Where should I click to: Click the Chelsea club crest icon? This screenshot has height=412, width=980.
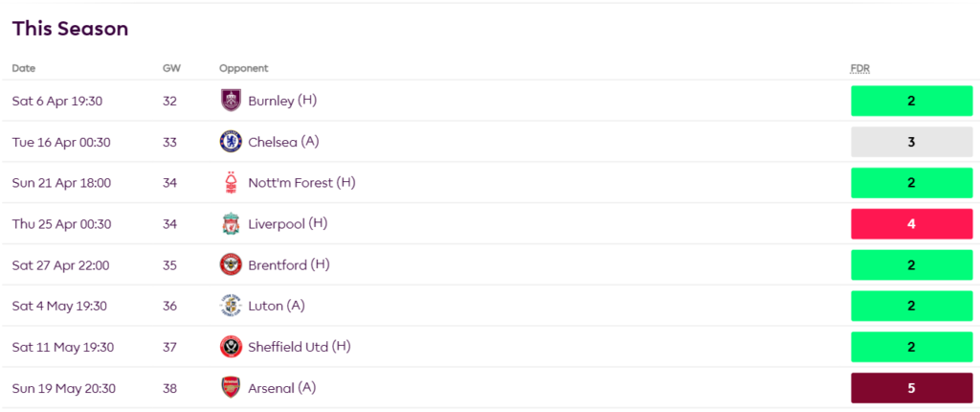pos(230,142)
